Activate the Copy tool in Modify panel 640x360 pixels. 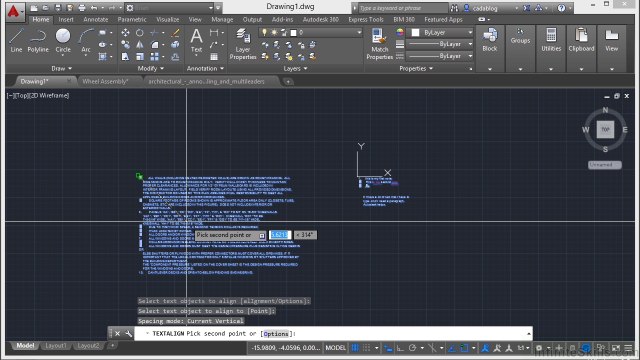point(125,44)
